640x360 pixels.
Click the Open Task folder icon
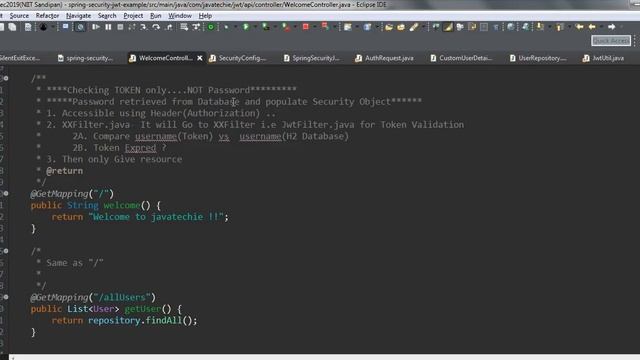point(401,27)
